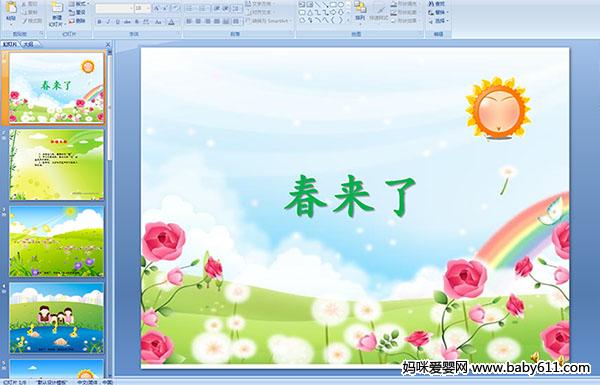The height and width of the screenshot is (385, 600).
Task: Select the straight line shape
Action: click(x=317, y=5)
